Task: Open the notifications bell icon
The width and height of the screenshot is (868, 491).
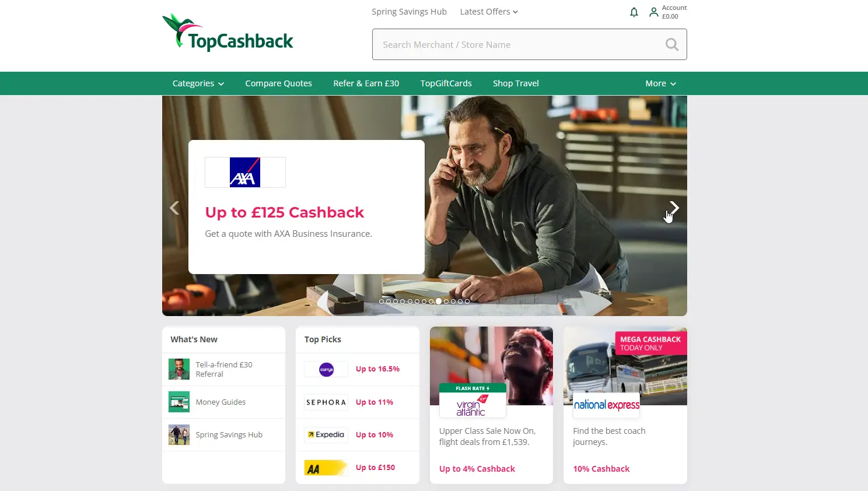Action: (634, 12)
